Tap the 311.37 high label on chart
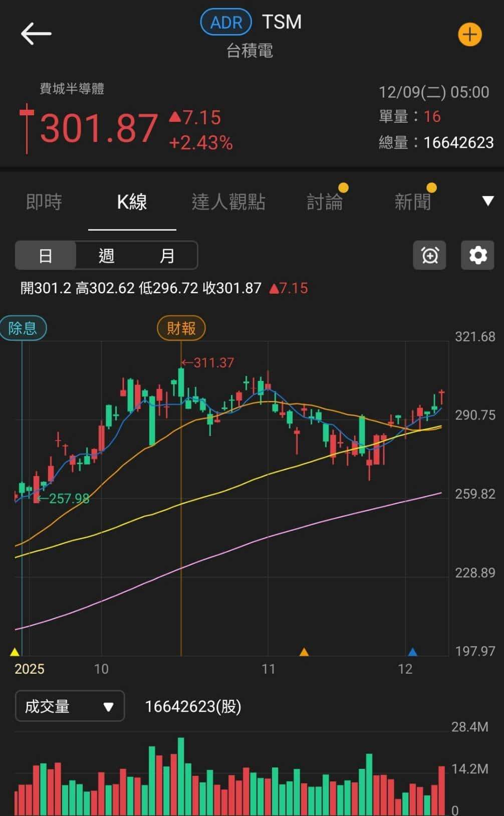The image size is (504, 816). click(x=207, y=362)
